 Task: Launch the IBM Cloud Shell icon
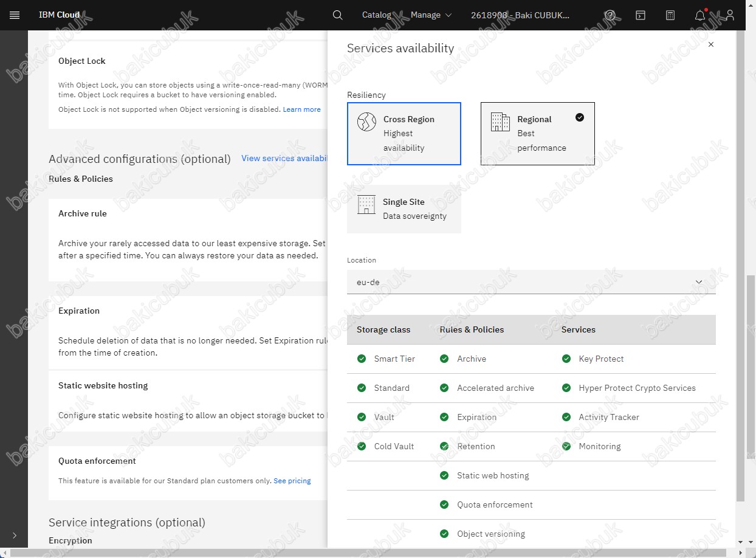(641, 15)
